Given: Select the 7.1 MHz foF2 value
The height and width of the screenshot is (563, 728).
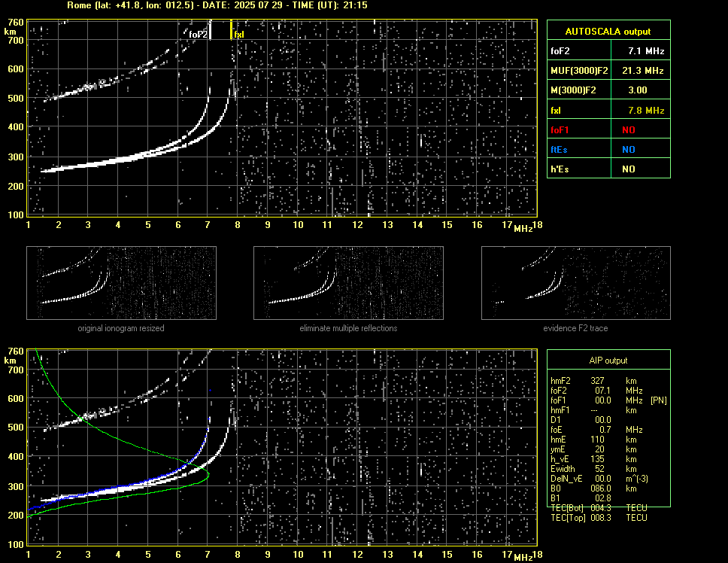Looking at the screenshot, I should pyautogui.click(x=646, y=51).
